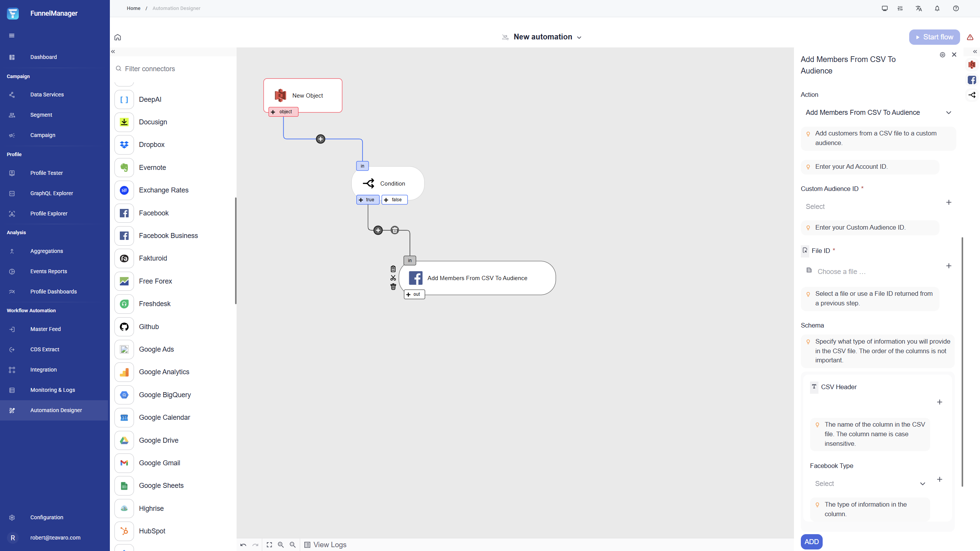Click the object output port
The width and height of the screenshot is (980, 551).
[x=283, y=112]
